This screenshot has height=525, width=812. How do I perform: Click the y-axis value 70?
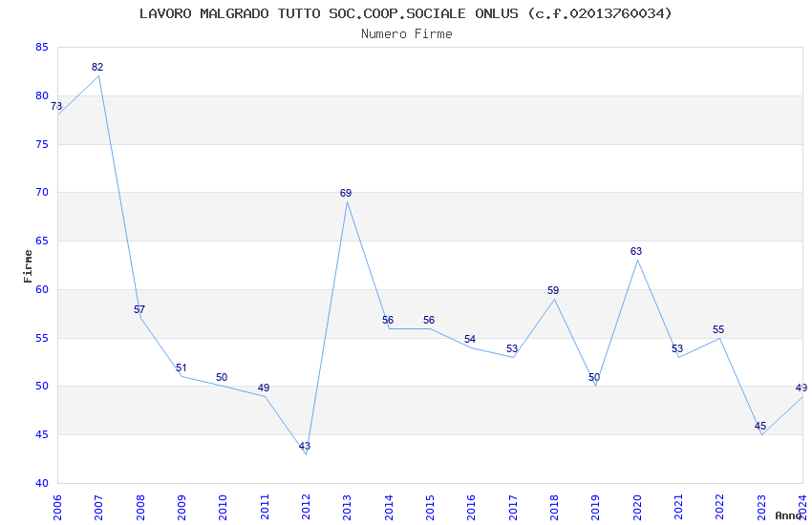[42, 193]
